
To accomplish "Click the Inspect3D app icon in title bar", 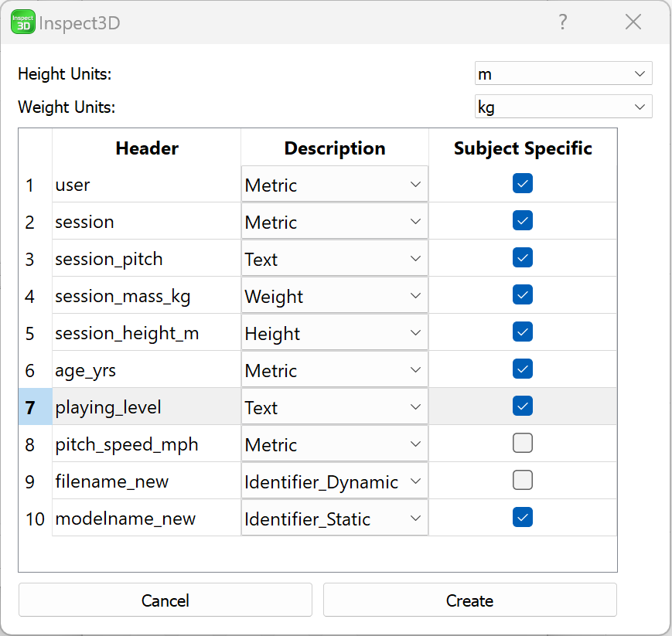I will (23, 22).
